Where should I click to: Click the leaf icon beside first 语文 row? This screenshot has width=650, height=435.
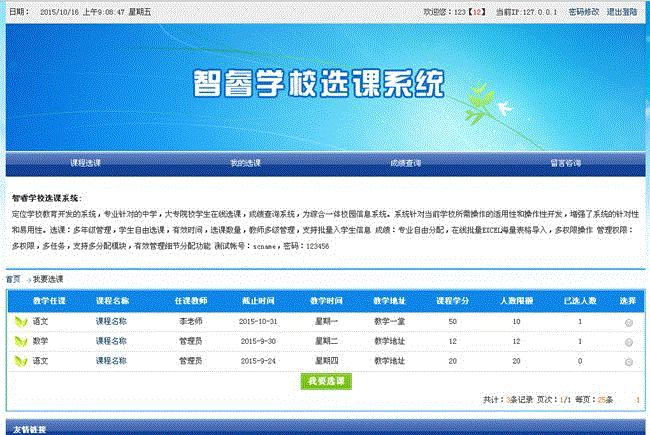tap(21, 322)
